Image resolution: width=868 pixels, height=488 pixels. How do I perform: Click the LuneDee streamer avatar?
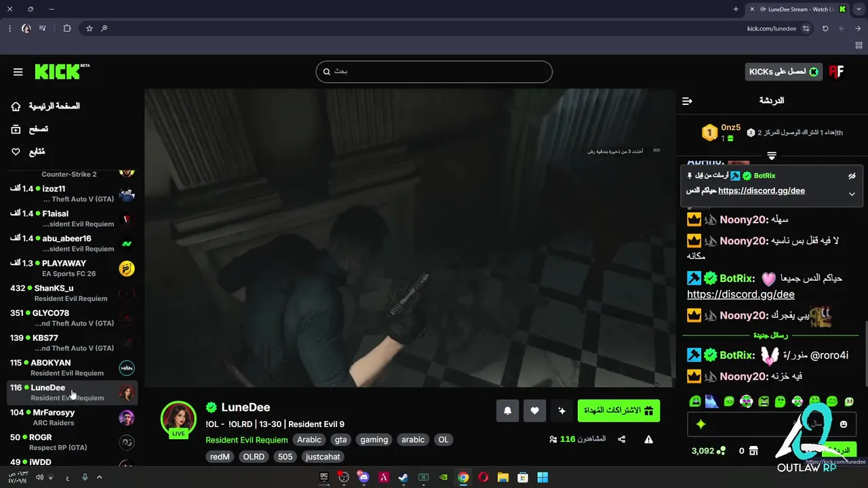coord(178,418)
